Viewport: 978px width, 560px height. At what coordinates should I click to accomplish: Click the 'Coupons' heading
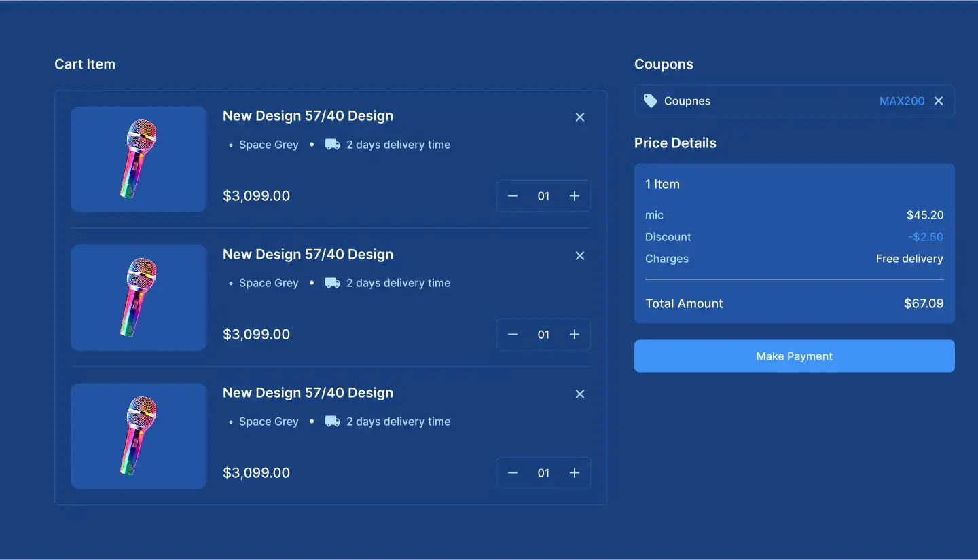click(664, 64)
